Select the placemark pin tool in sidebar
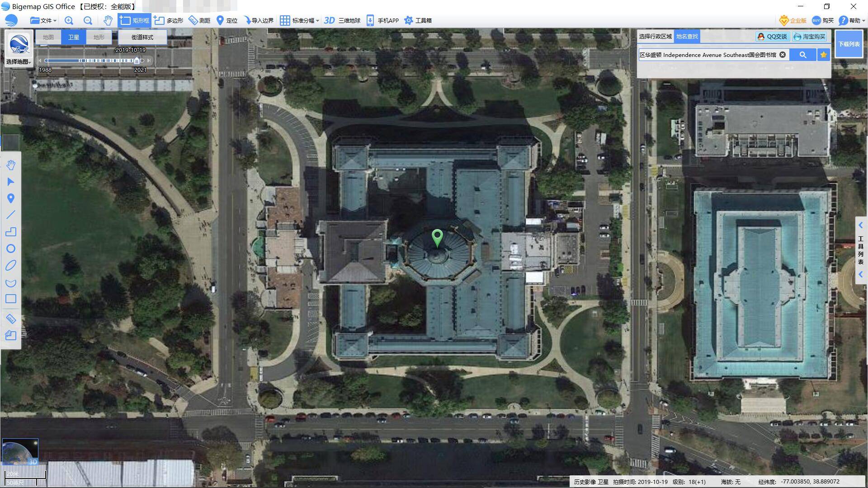The image size is (868, 488). click(11, 198)
